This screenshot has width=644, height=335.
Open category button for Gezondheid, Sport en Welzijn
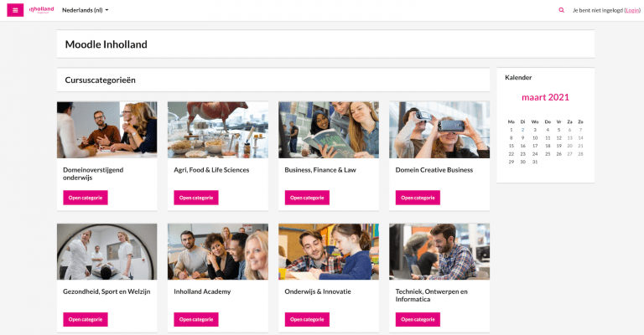86,319
